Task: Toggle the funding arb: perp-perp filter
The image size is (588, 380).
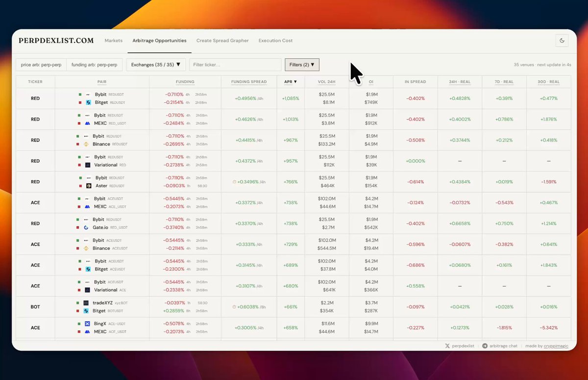Action: (x=95, y=65)
